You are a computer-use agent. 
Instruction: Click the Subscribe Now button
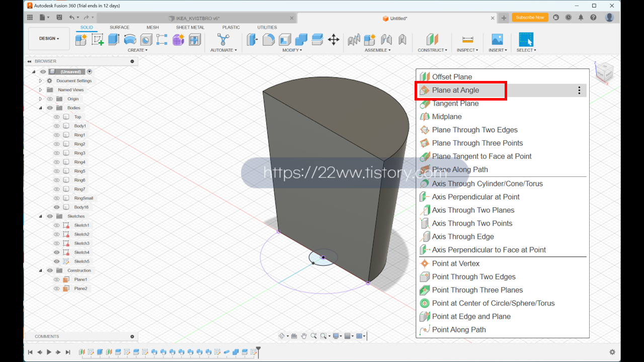[530, 18]
